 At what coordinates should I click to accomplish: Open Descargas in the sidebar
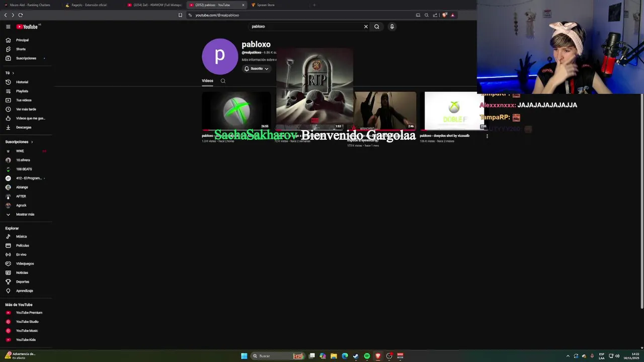click(24, 127)
